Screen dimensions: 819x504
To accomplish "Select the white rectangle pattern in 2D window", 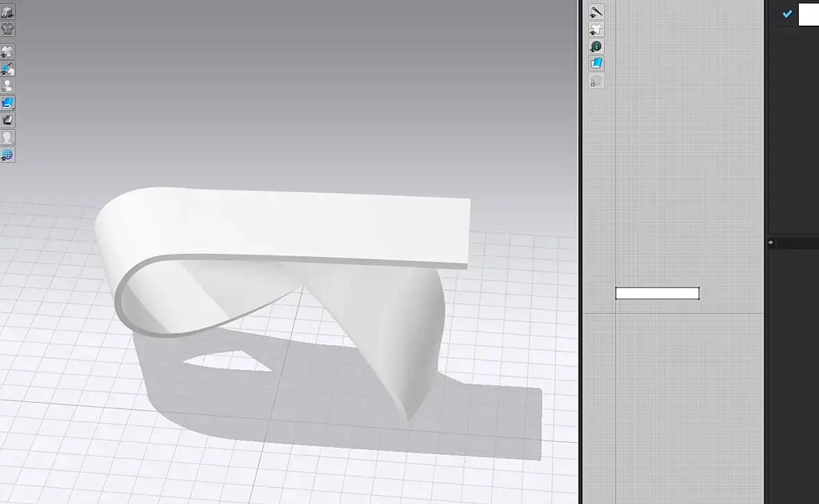I will click(657, 294).
